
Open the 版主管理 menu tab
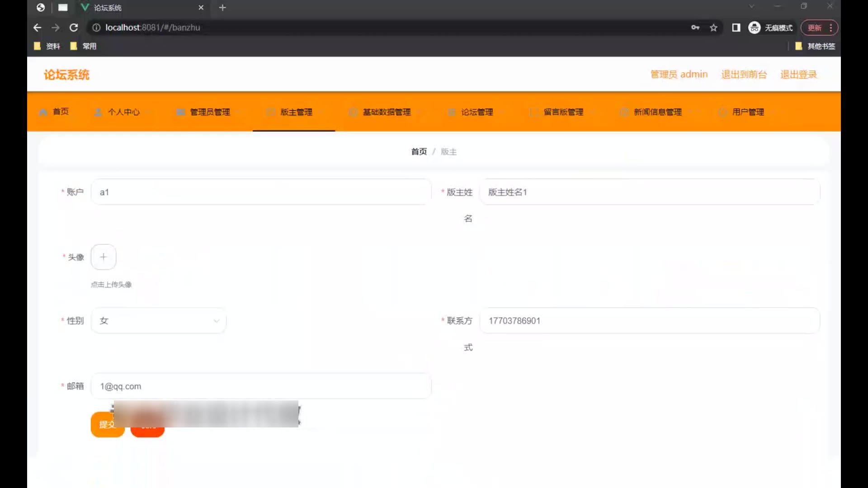pyautogui.click(x=296, y=112)
